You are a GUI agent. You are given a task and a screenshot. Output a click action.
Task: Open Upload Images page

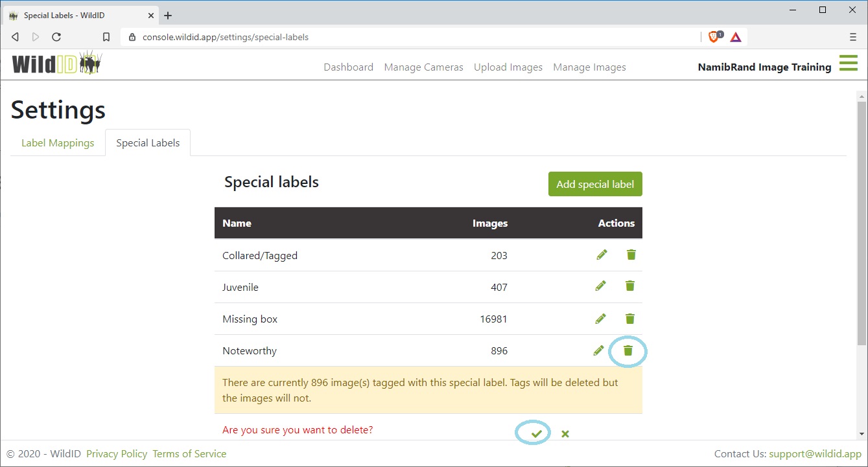point(508,67)
